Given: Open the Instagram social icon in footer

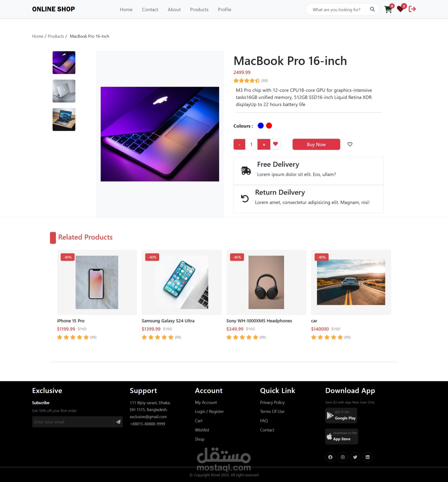Looking at the screenshot, I should tap(343, 457).
